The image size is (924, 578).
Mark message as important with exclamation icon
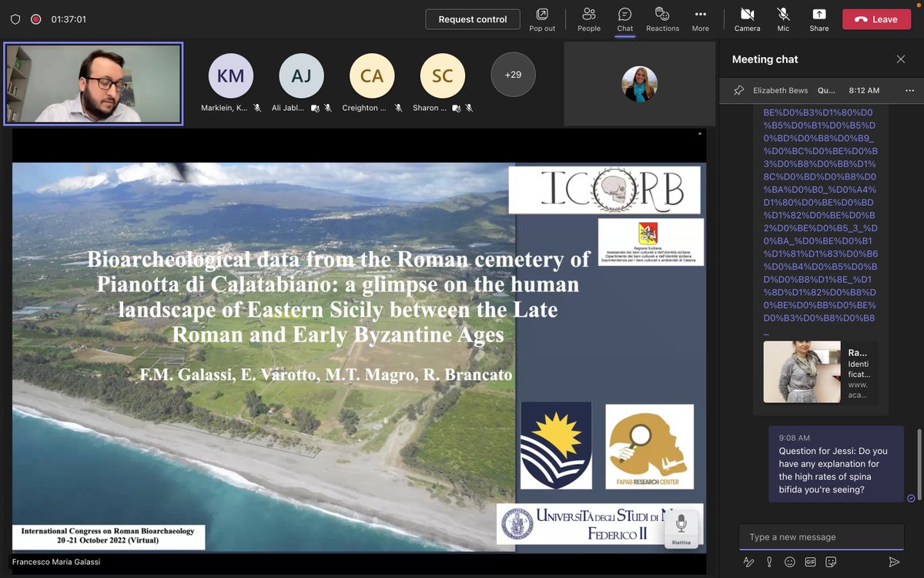point(768,562)
